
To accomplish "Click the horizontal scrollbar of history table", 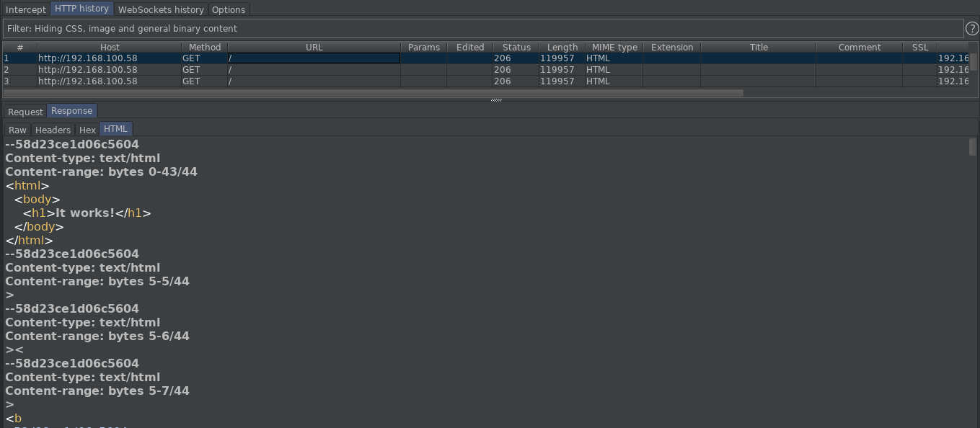I will (x=373, y=93).
